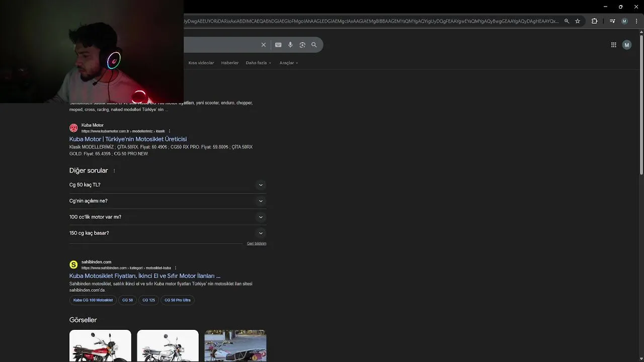Image resolution: width=644 pixels, height=362 pixels.
Task: Open the Daha fazla dropdown
Action: (259, 63)
